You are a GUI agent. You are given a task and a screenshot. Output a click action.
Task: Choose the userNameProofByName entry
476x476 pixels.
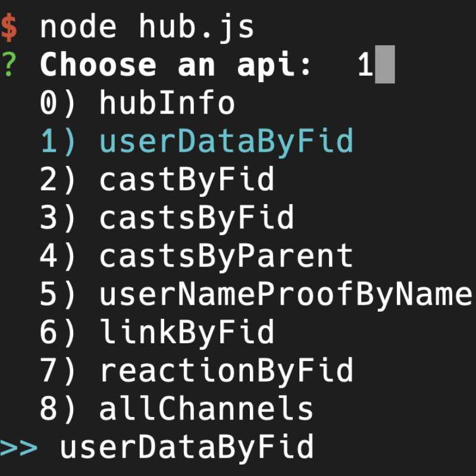[x=286, y=294]
